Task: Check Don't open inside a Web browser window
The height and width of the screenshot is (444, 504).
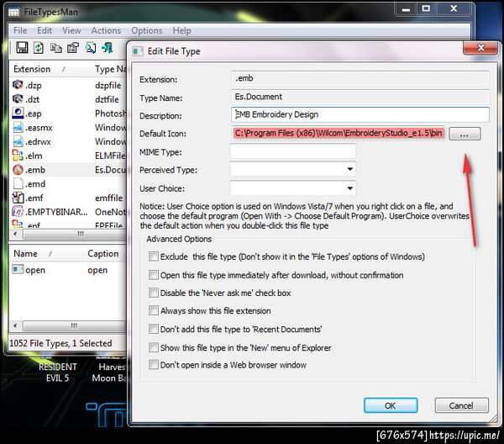Action: (x=154, y=365)
